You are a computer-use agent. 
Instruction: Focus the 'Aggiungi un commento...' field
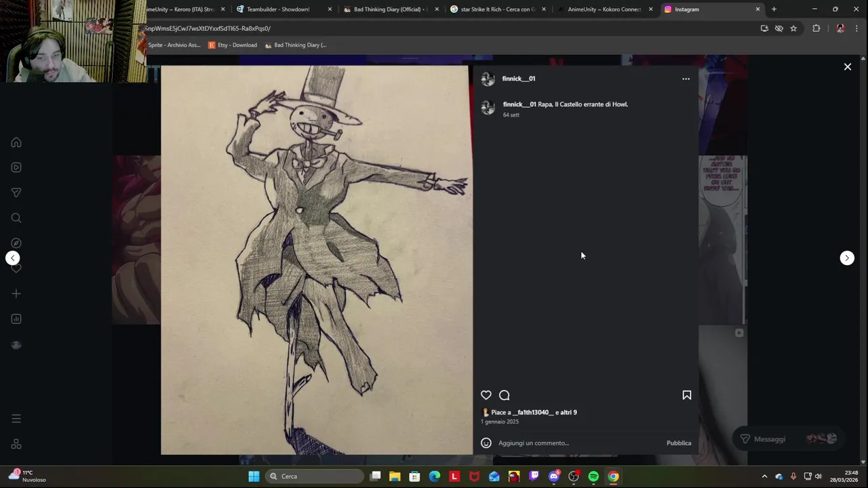(580, 443)
